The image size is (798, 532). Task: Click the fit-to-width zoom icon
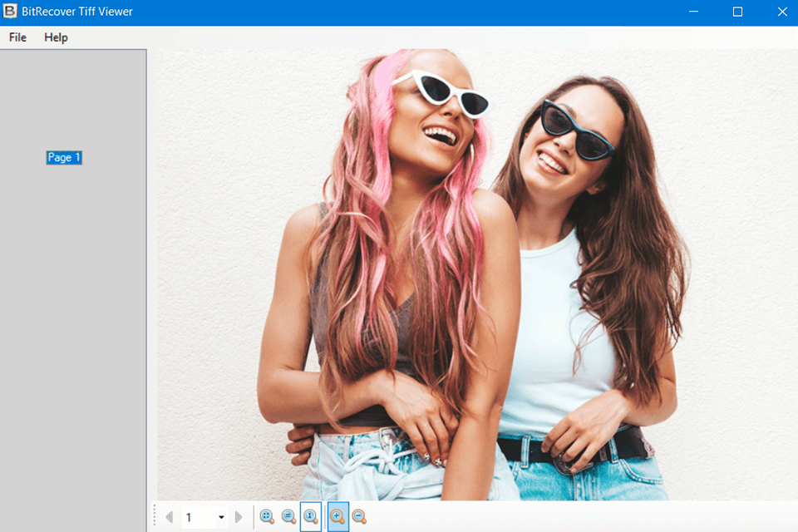288,517
